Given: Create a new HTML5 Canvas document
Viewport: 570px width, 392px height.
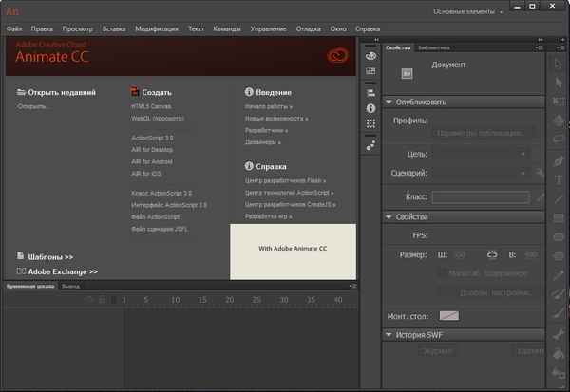Looking at the screenshot, I should pyautogui.click(x=151, y=106).
